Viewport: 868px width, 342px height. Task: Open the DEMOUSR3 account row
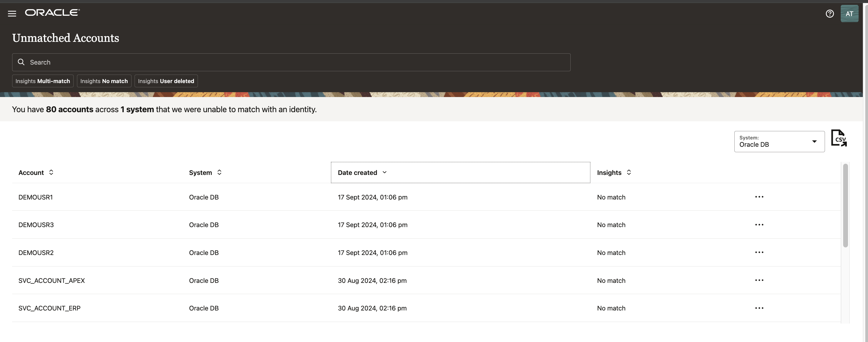pyautogui.click(x=36, y=225)
